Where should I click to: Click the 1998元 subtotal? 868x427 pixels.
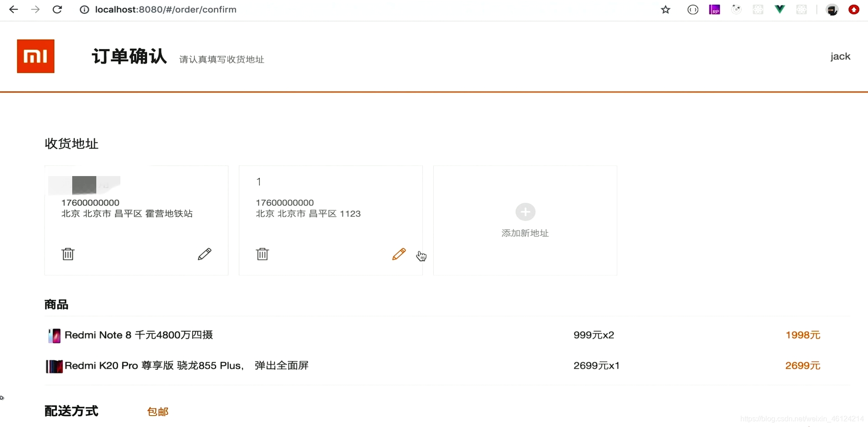[x=803, y=335]
